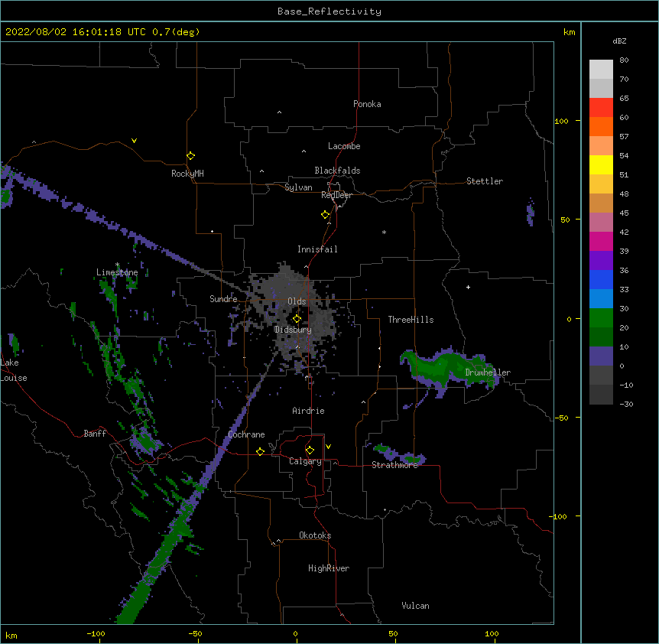Click the Airdrie label
This screenshot has height=644, width=659.
pos(309,411)
